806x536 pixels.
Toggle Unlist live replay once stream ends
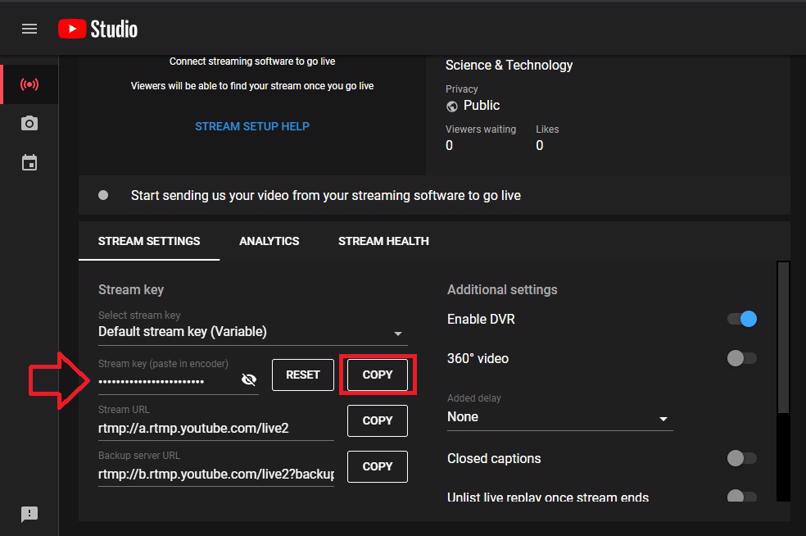tap(742, 496)
